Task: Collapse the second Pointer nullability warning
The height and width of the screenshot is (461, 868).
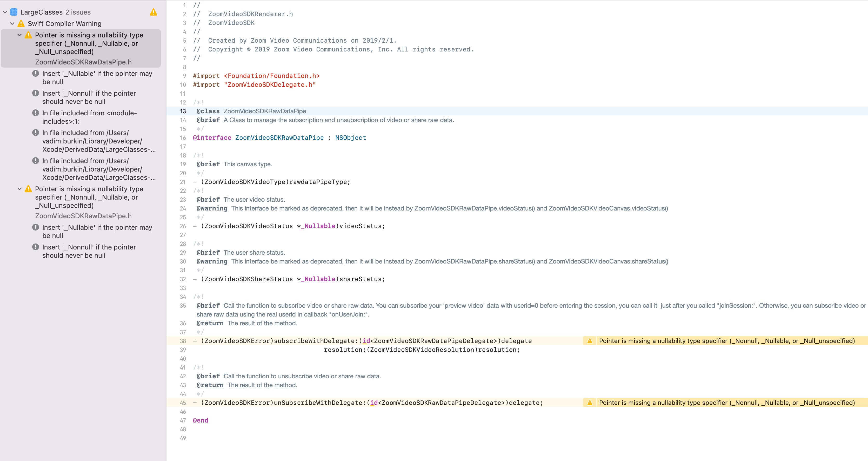Action: pyautogui.click(x=19, y=189)
